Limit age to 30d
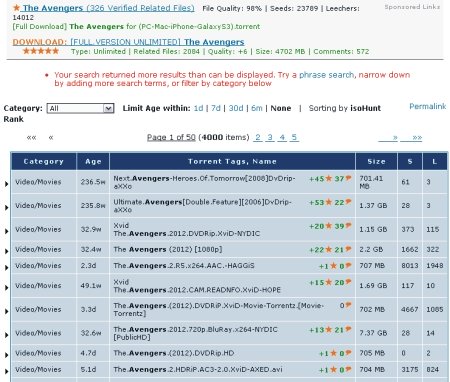The image size is (450, 382). [236, 108]
